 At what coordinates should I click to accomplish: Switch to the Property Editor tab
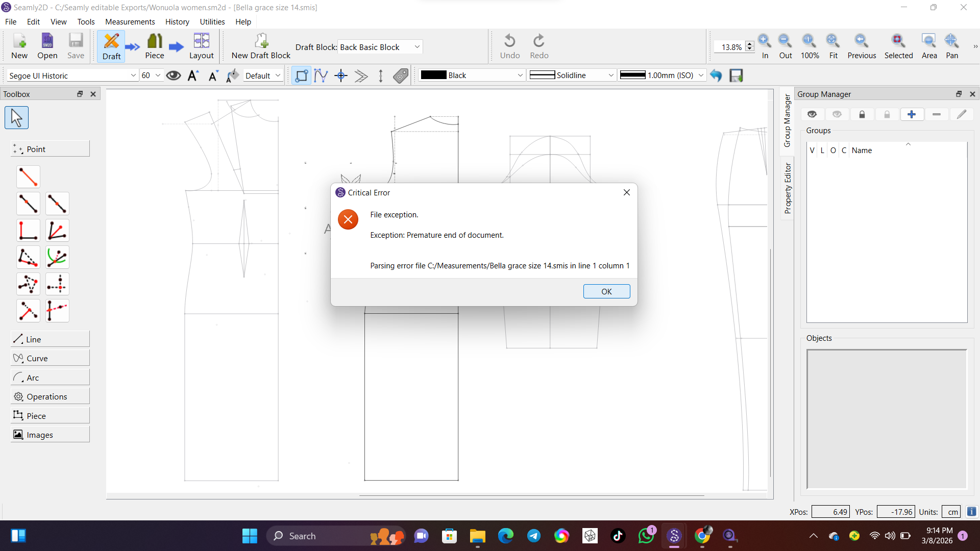(x=788, y=188)
